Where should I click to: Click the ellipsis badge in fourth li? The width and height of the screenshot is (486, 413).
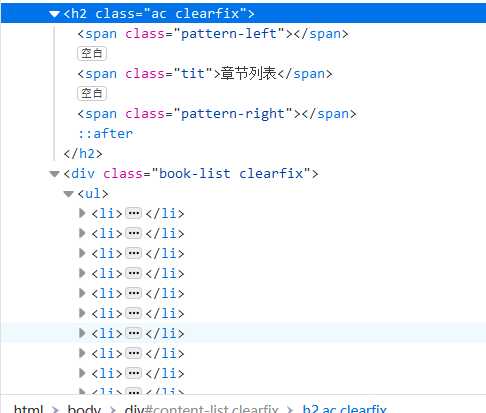pyautogui.click(x=134, y=273)
